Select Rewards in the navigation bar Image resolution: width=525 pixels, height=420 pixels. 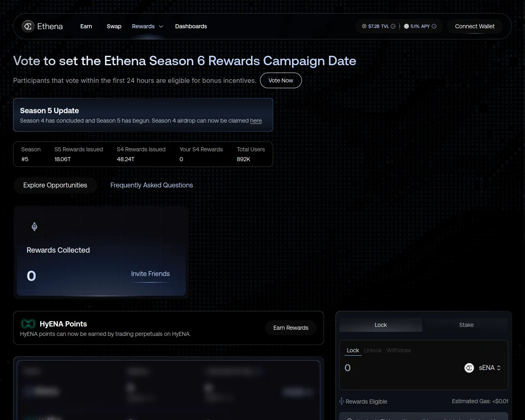click(x=143, y=26)
